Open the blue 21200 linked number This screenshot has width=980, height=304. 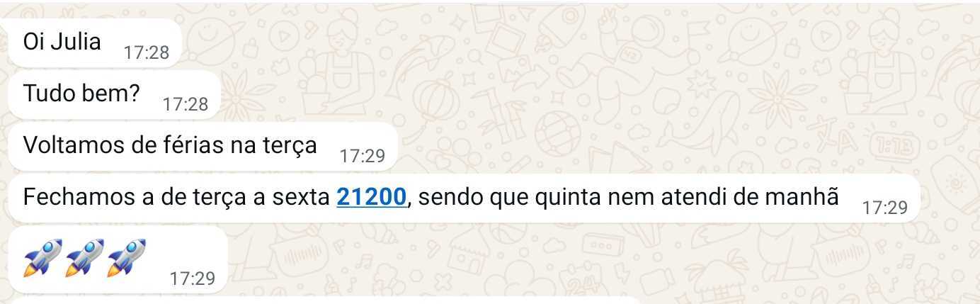point(372,197)
